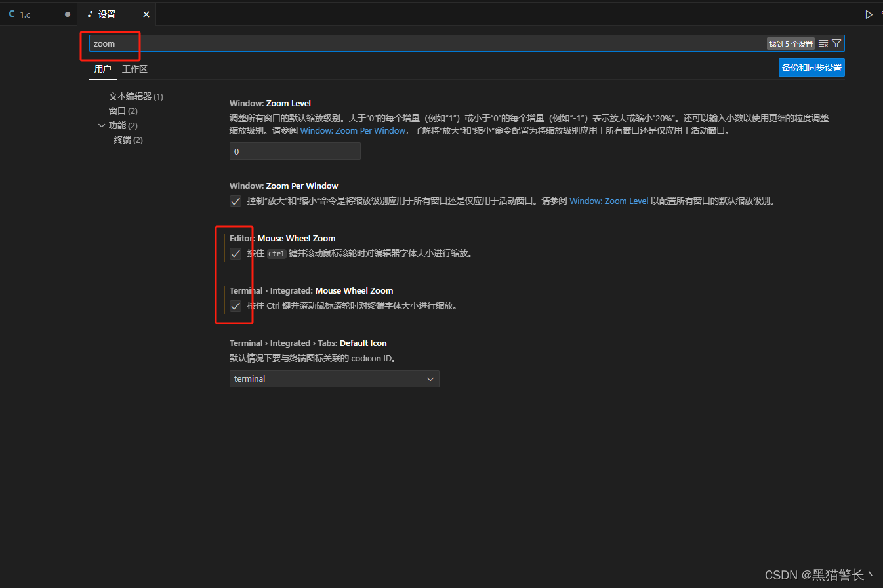The width and height of the screenshot is (883, 588).
Task: Select 窗口 (2) in settings tree
Action: (123, 111)
